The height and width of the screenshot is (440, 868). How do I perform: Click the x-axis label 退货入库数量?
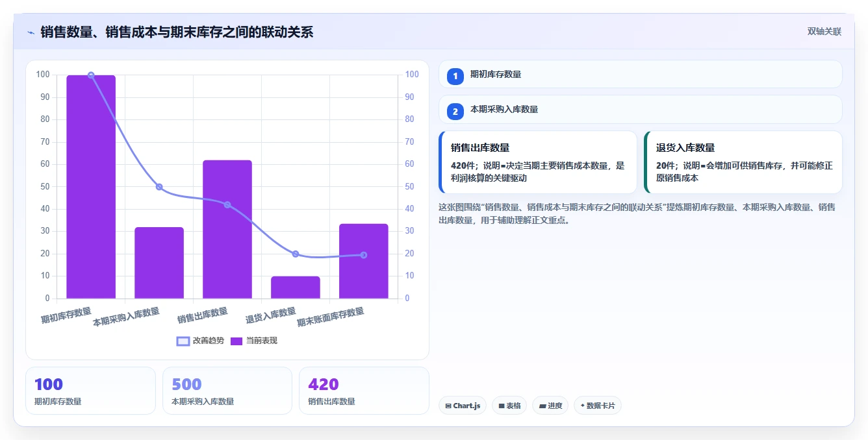tap(271, 315)
